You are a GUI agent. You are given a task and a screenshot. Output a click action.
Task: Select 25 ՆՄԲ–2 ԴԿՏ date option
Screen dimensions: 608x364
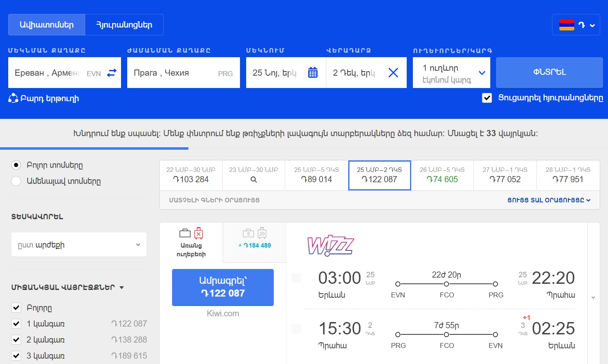pyautogui.click(x=380, y=175)
